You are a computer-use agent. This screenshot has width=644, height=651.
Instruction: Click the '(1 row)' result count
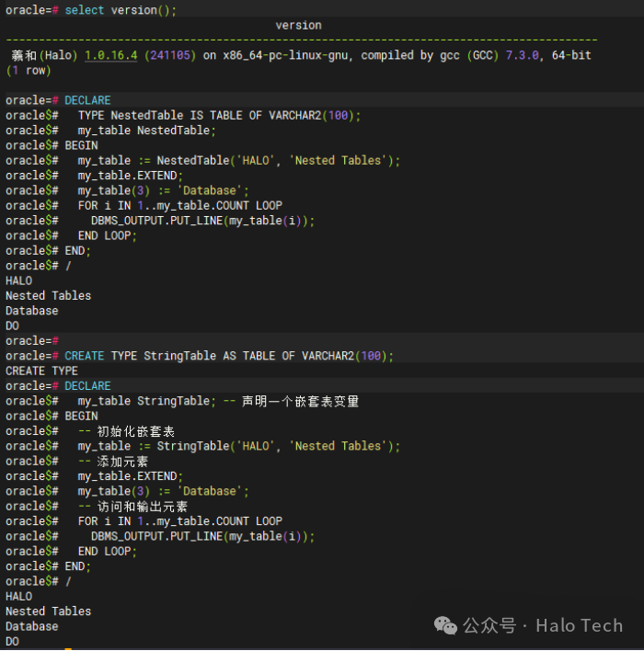[x=29, y=71]
